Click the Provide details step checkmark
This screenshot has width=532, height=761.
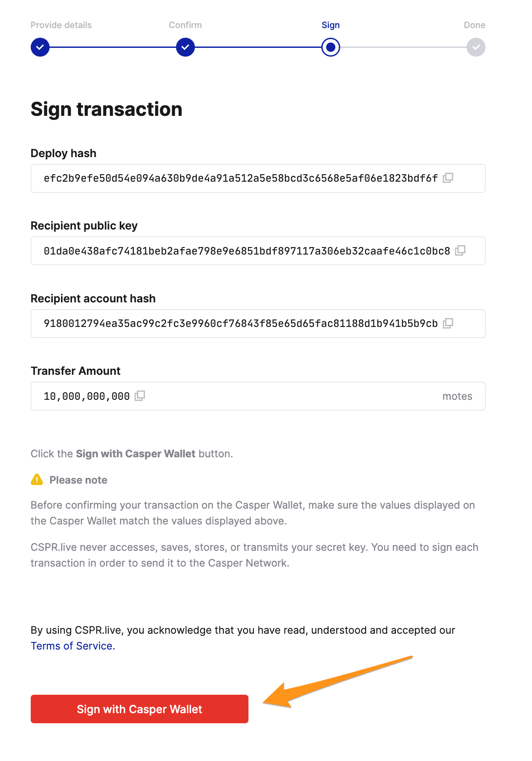40,47
